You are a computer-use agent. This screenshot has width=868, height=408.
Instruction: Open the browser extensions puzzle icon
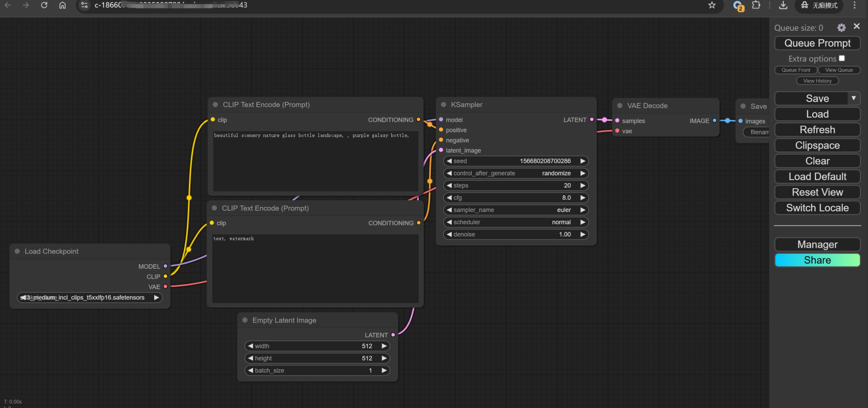(x=756, y=5)
